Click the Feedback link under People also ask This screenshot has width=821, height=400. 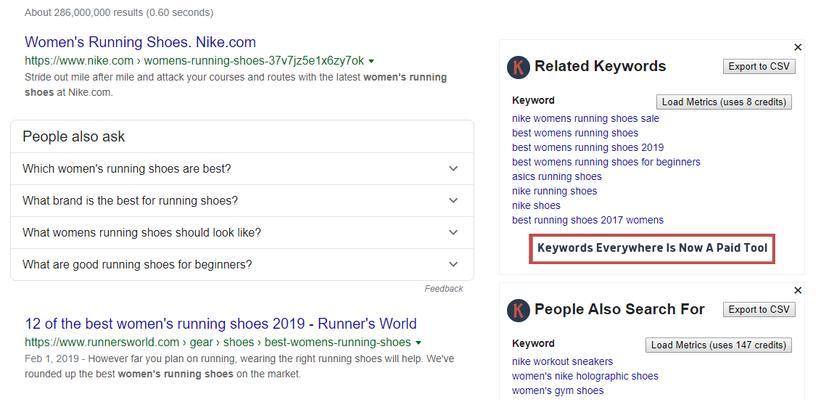[x=443, y=289]
